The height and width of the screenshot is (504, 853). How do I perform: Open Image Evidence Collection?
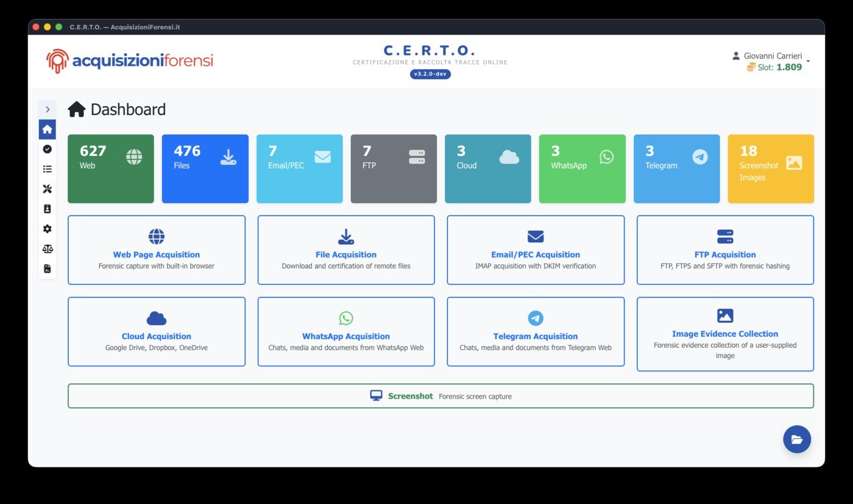(x=725, y=334)
